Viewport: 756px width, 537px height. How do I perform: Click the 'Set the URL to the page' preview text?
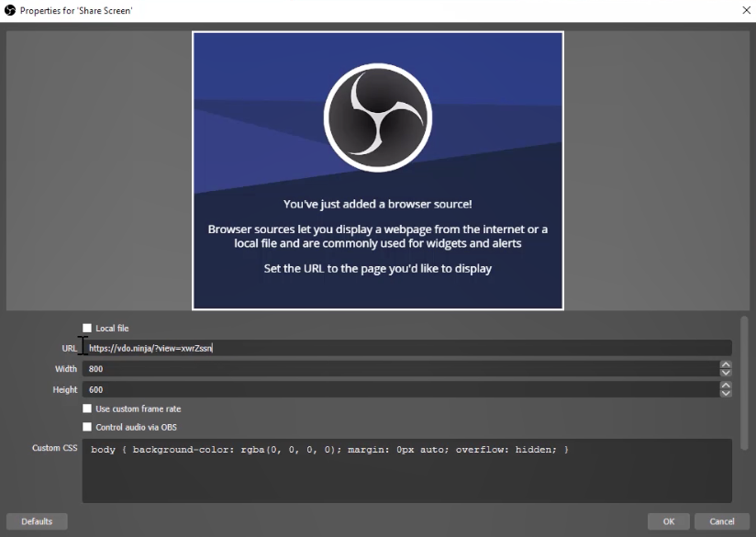pos(377,269)
